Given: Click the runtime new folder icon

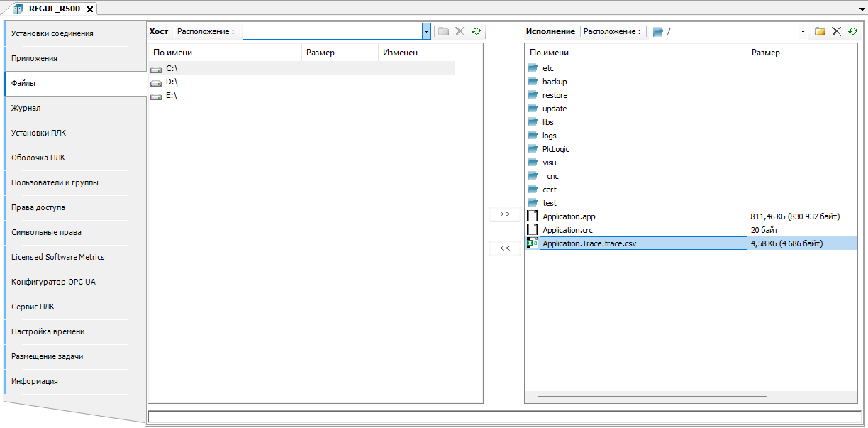Looking at the screenshot, I should pos(820,31).
